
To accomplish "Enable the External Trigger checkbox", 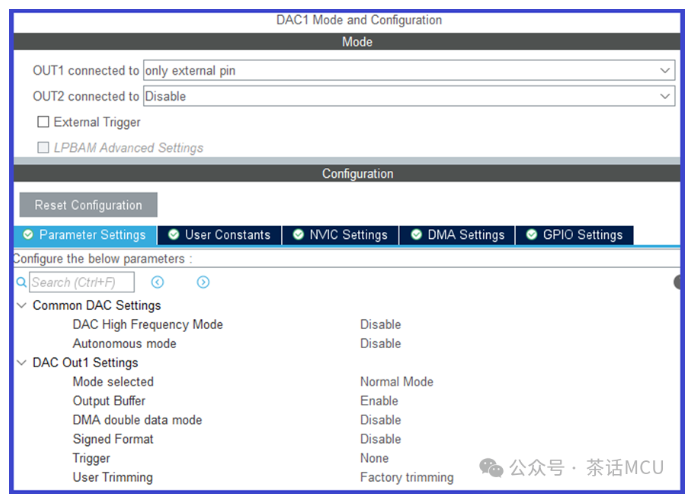I will pyautogui.click(x=43, y=122).
